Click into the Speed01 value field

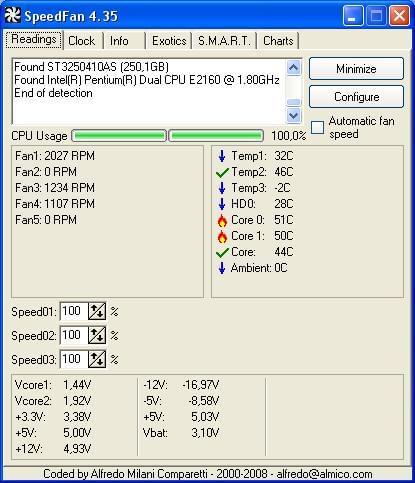click(74, 311)
